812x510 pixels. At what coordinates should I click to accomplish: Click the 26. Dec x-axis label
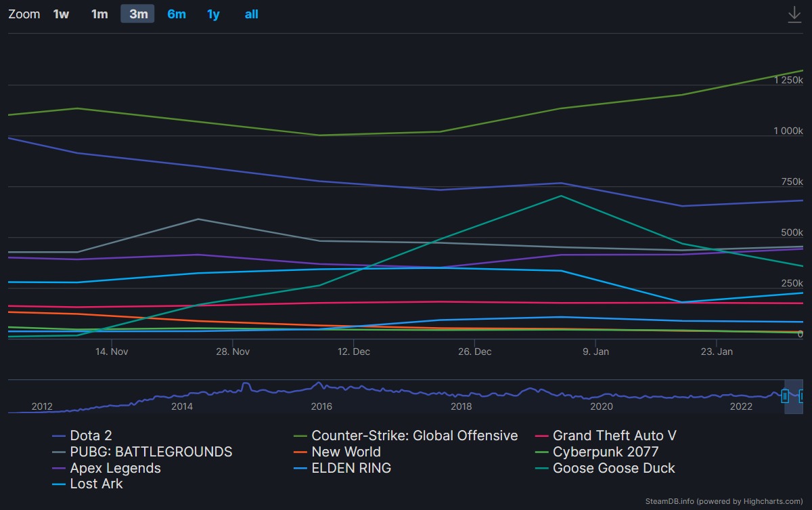pos(474,352)
